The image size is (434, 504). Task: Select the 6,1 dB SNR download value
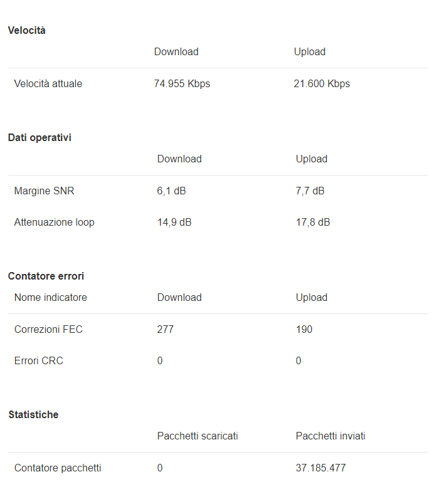[x=171, y=191]
